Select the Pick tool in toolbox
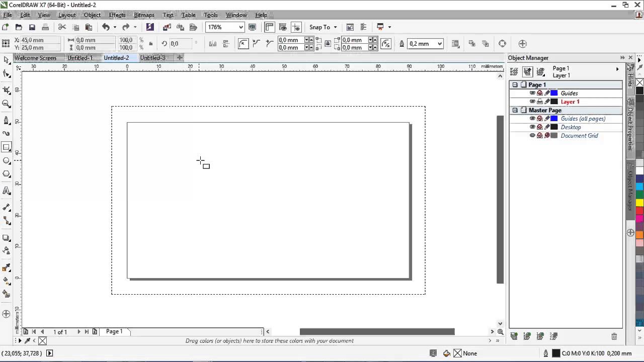 coord(6,60)
